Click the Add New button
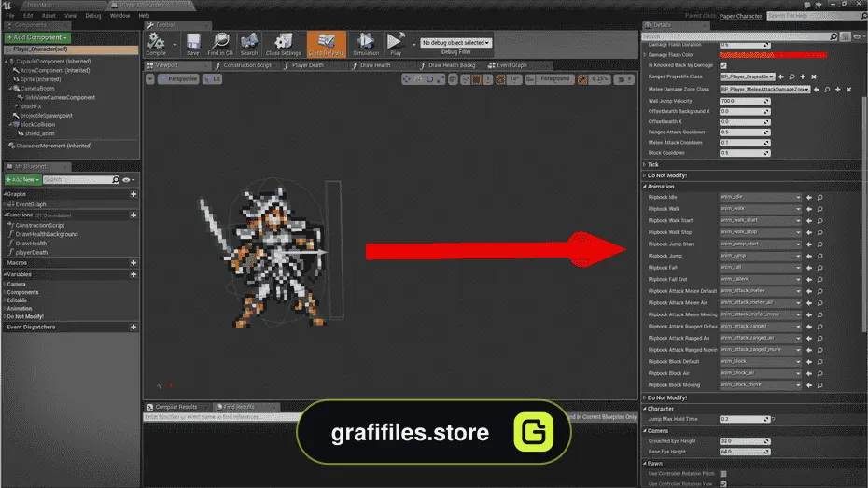Viewport: 868px width, 488px height. (x=22, y=180)
